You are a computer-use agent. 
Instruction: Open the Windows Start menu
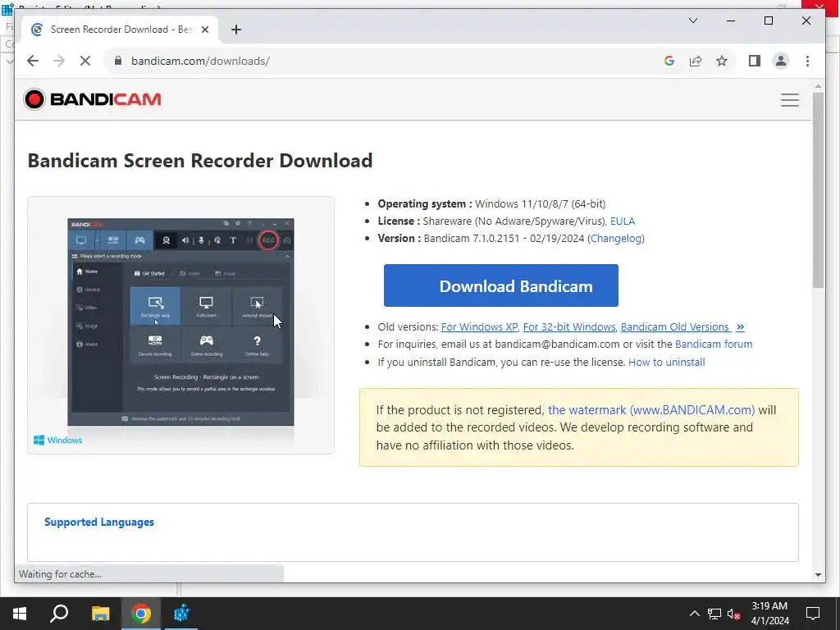(20, 614)
